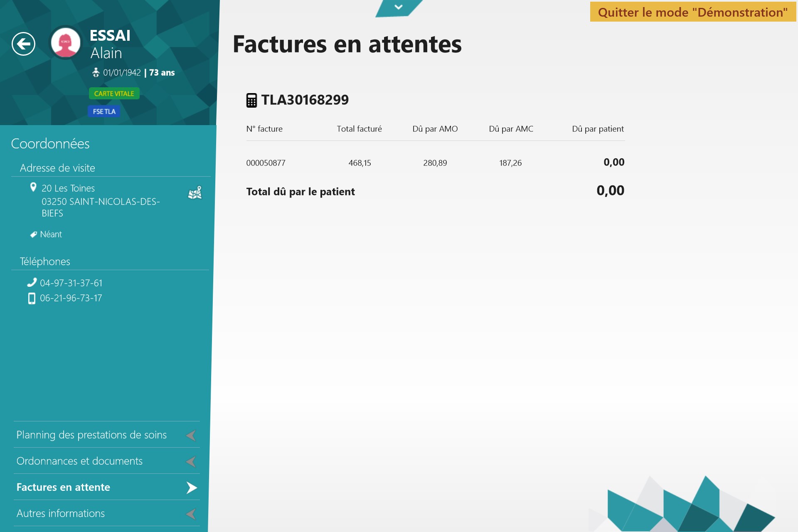Image resolution: width=798 pixels, height=532 pixels.
Task: Click the Néant label
Action: (51, 234)
